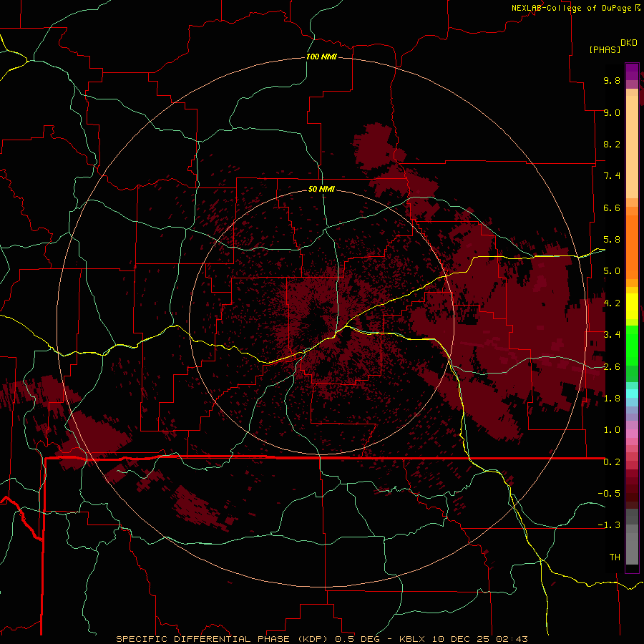Click the 7.4 scale value

coord(612,176)
